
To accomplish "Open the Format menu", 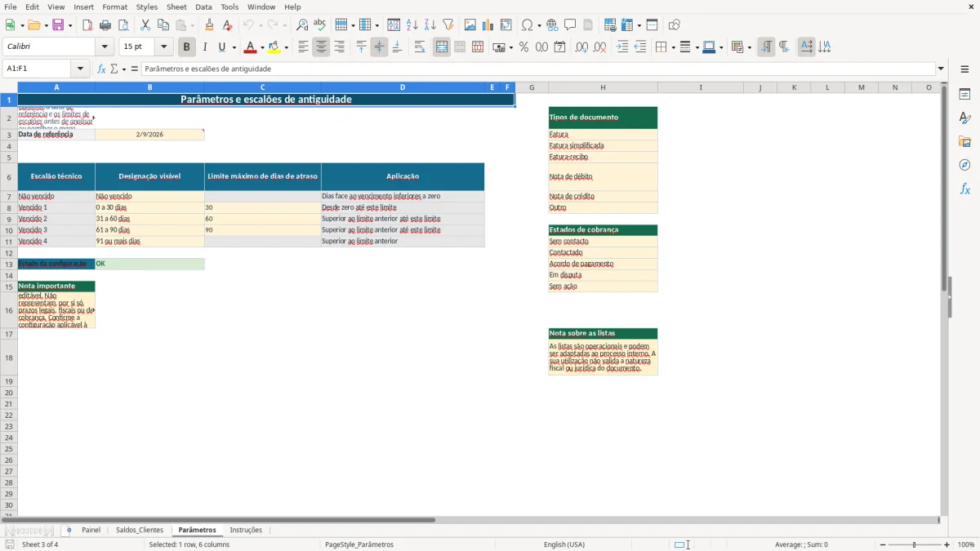I will [114, 7].
